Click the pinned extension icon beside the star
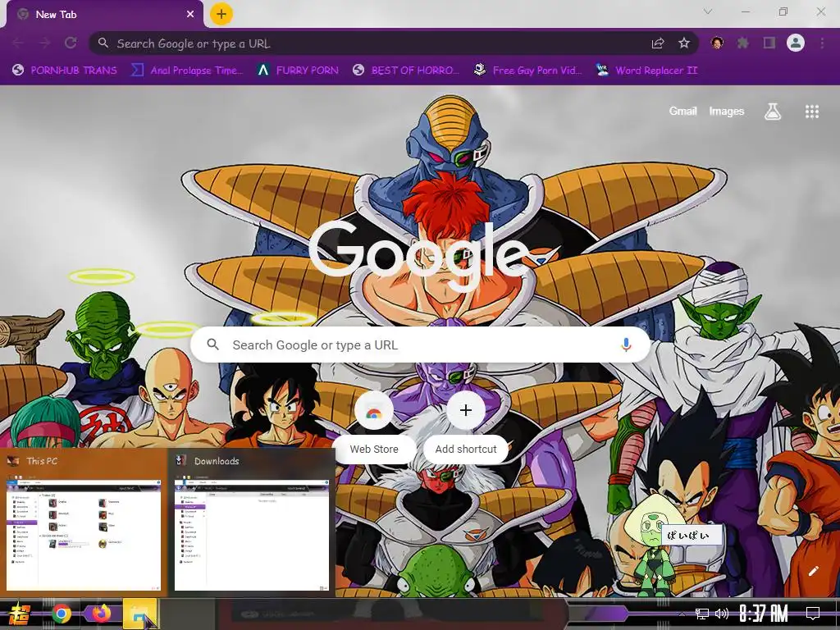The height and width of the screenshot is (630, 840). [x=717, y=43]
